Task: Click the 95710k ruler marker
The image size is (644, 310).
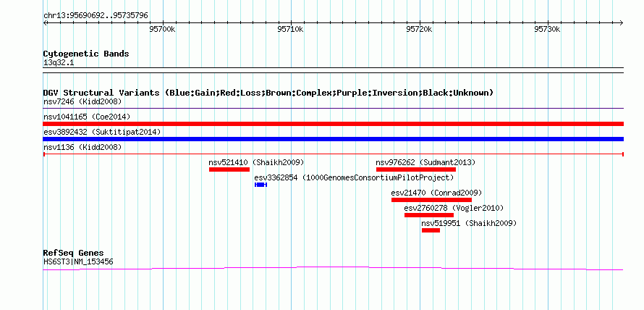Action: [291, 29]
